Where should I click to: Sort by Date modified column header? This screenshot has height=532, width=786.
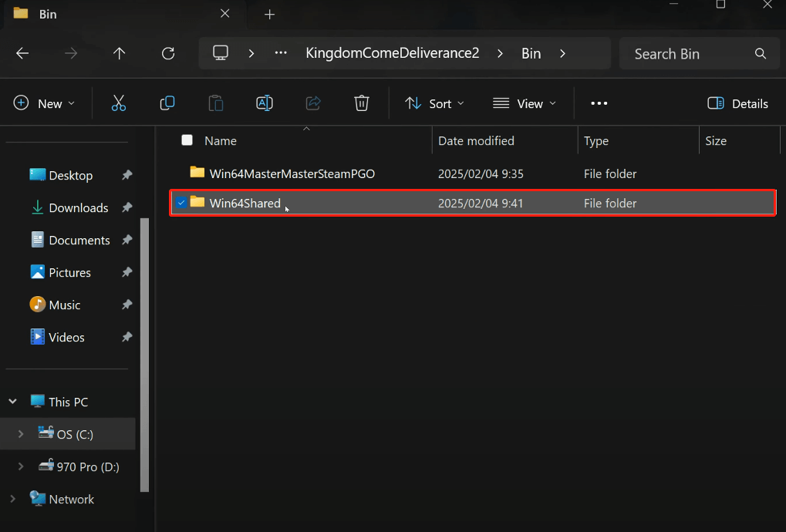point(476,141)
